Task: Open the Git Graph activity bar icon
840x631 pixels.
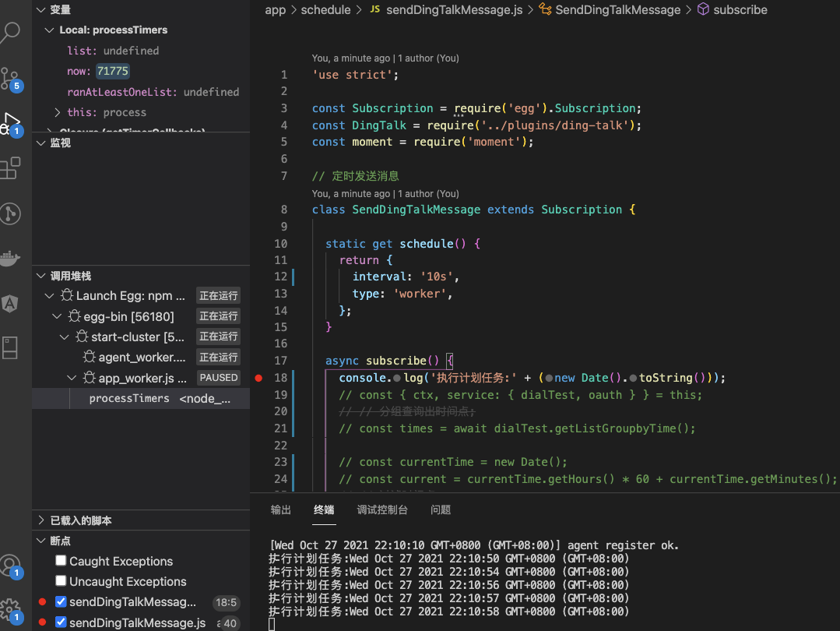Action: [10, 213]
